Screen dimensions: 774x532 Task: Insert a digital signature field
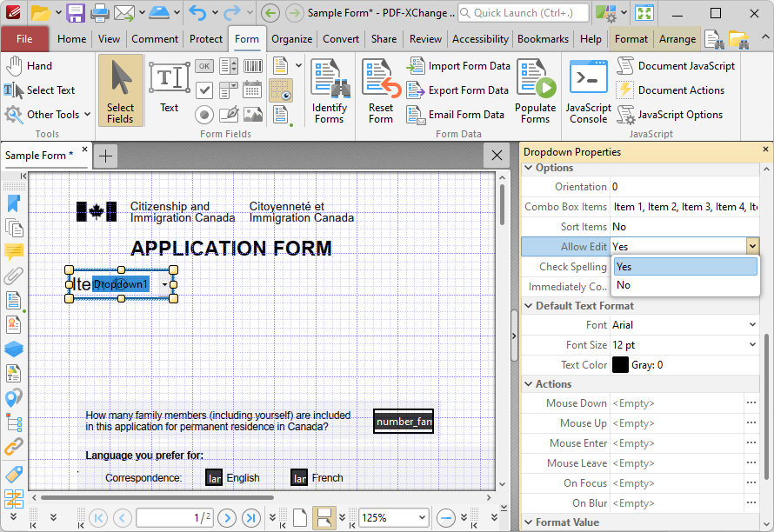point(229,115)
